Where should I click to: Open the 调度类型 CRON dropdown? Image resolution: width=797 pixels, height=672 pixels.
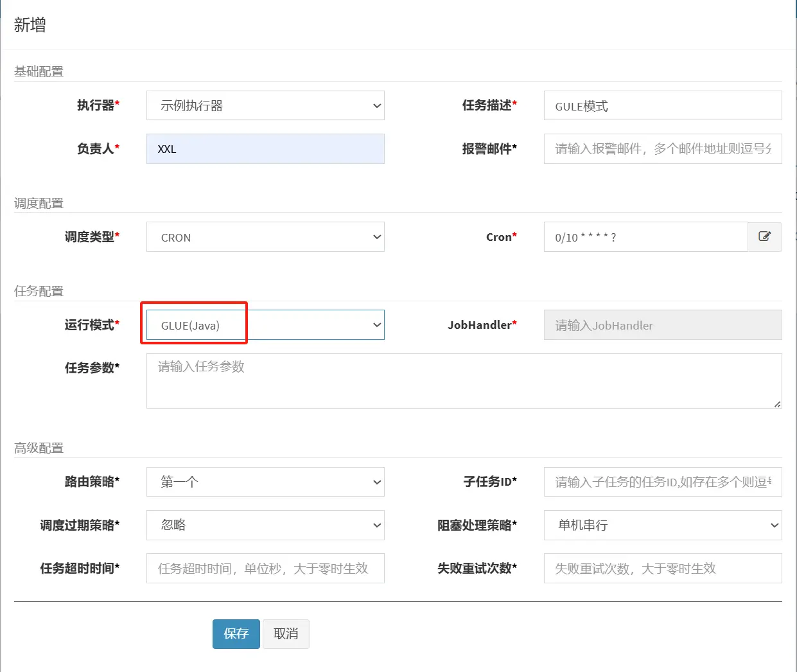(x=265, y=237)
